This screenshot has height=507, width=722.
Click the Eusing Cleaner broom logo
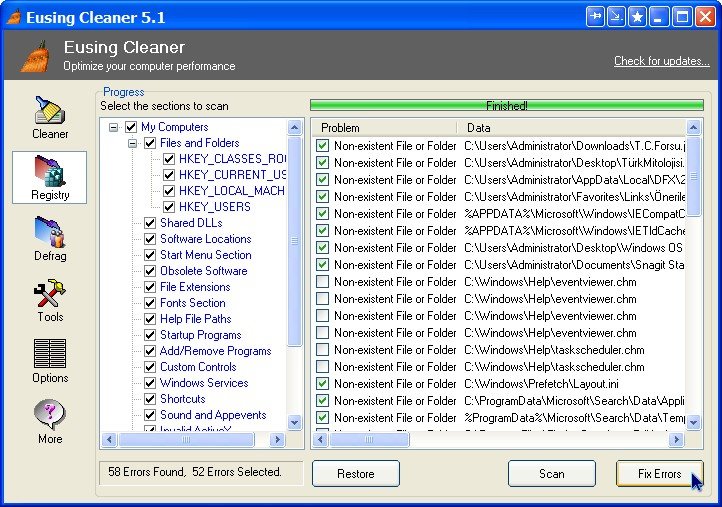pos(36,56)
